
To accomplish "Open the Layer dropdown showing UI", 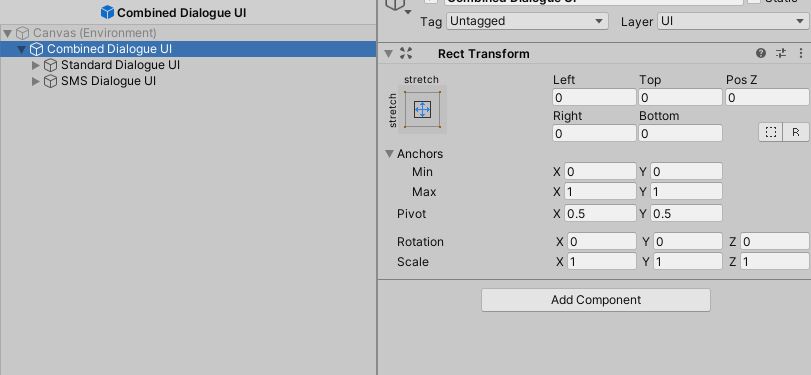I will (733, 22).
